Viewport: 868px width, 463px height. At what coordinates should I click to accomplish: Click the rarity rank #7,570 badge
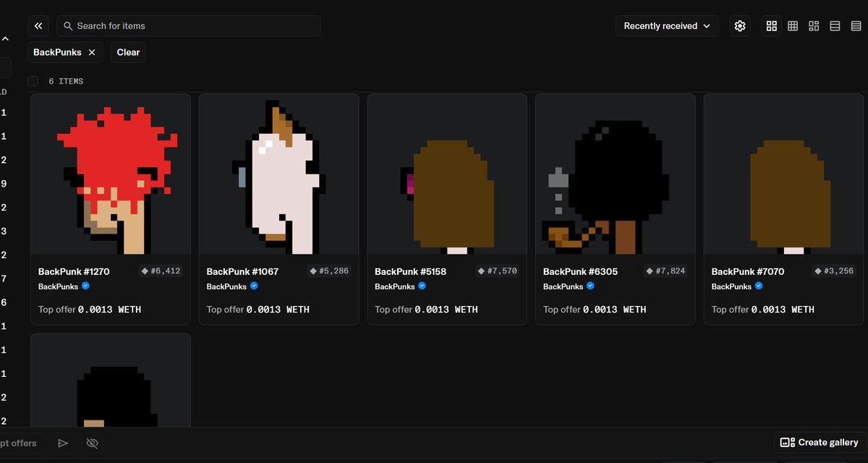pyautogui.click(x=497, y=271)
